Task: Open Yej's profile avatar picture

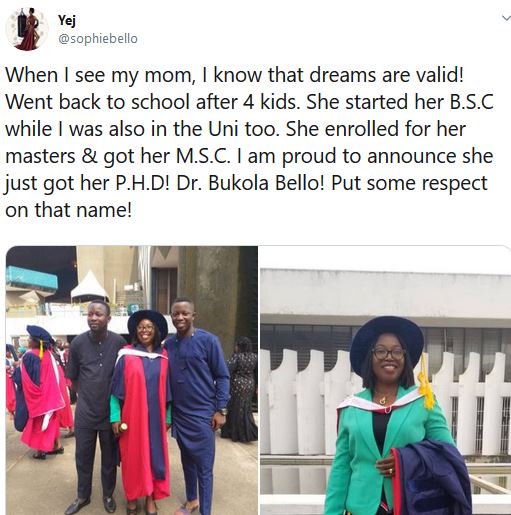Action: [27, 29]
